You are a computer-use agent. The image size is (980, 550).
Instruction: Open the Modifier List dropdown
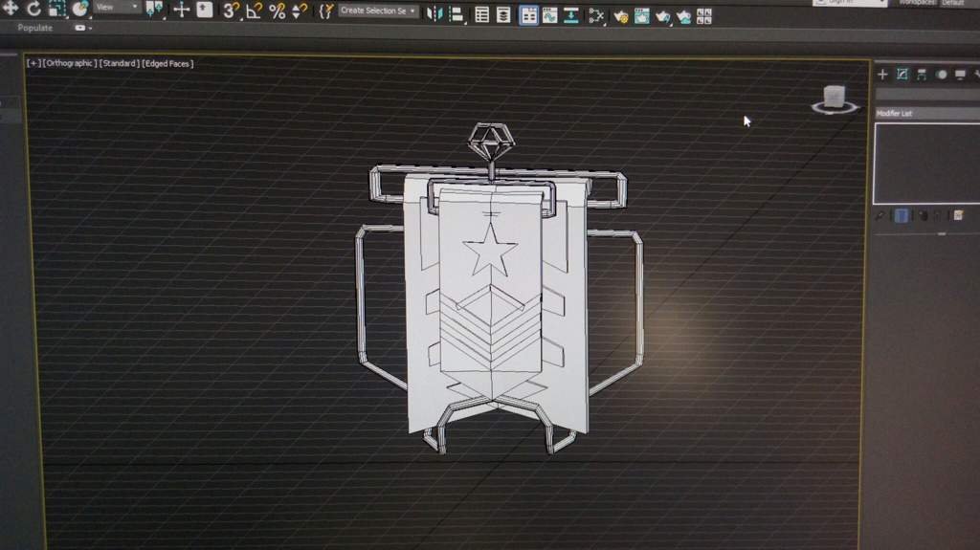[927, 113]
